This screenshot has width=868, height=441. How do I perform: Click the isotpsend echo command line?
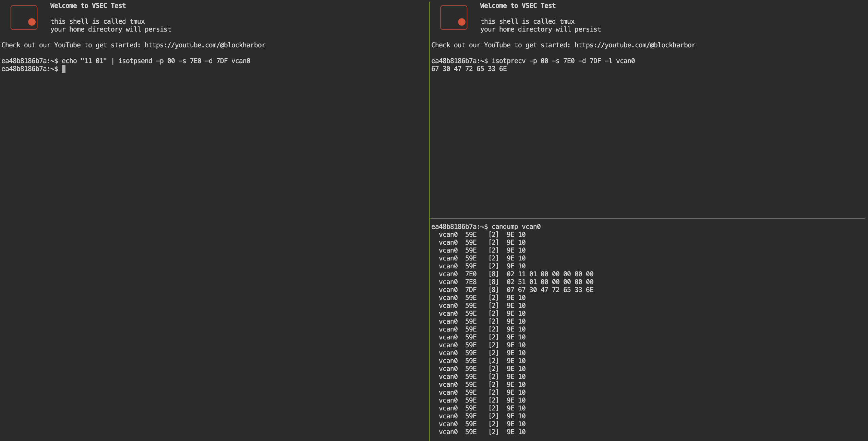126,61
